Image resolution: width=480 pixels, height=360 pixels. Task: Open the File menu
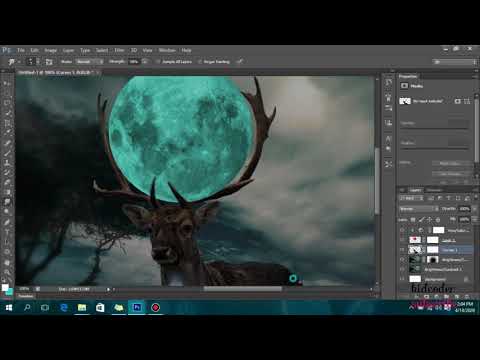(21, 50)
